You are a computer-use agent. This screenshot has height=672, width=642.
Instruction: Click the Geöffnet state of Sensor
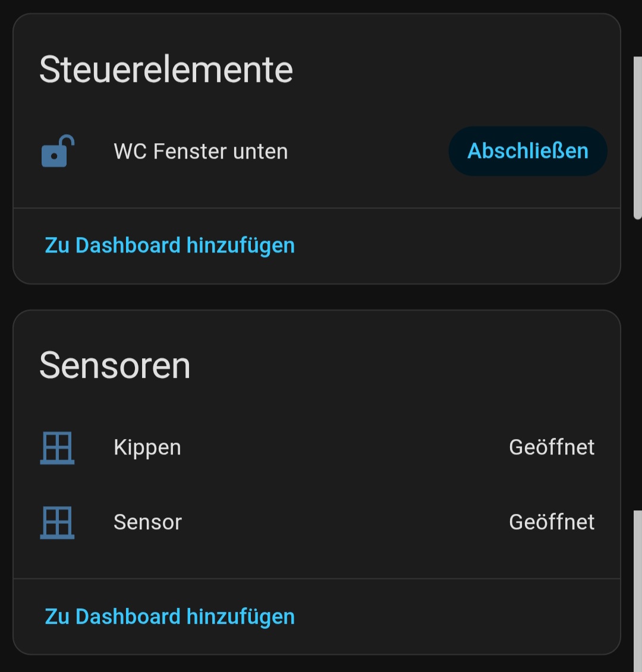click(x=551, y=522)
